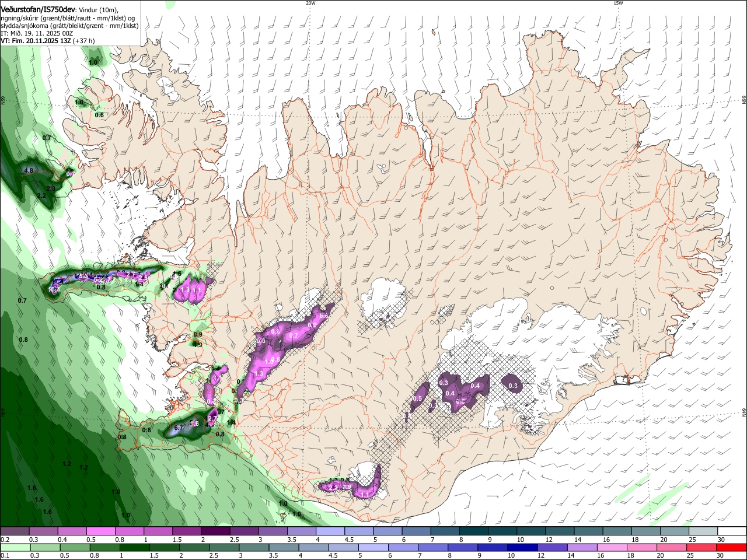
Task: Pick the lower legend swatch between 10 and 12
Action: pos(522,548)
